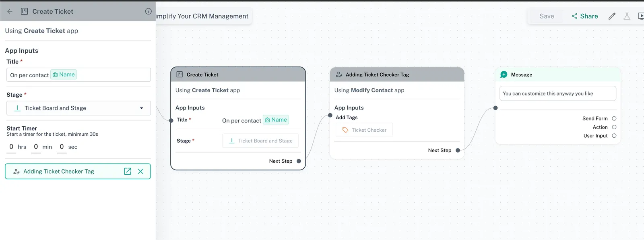Viewport: 644px width, 240px height.
Task: Click the Next Step connector on Create Ticket node
Action: tap(299, 161)
